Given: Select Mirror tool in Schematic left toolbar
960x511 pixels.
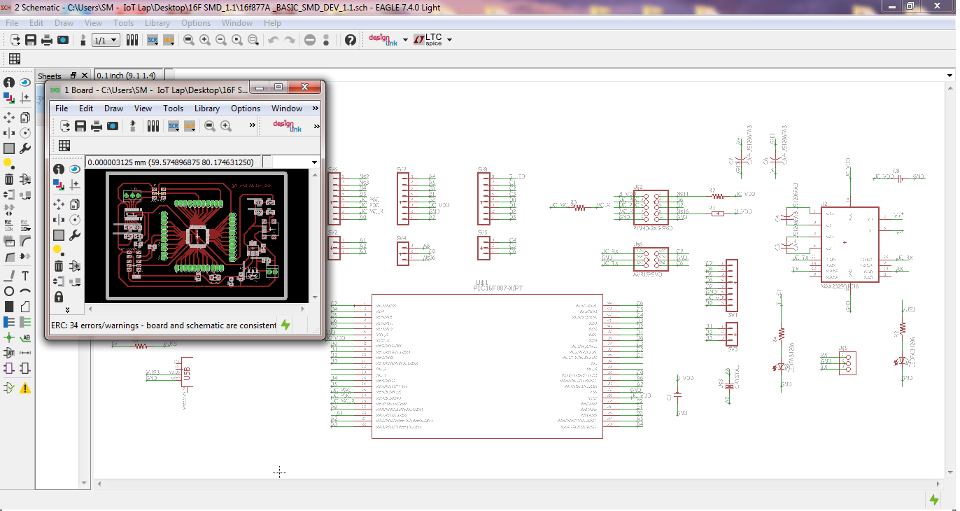Looking at the screenshot, I should tap(9, 133).
